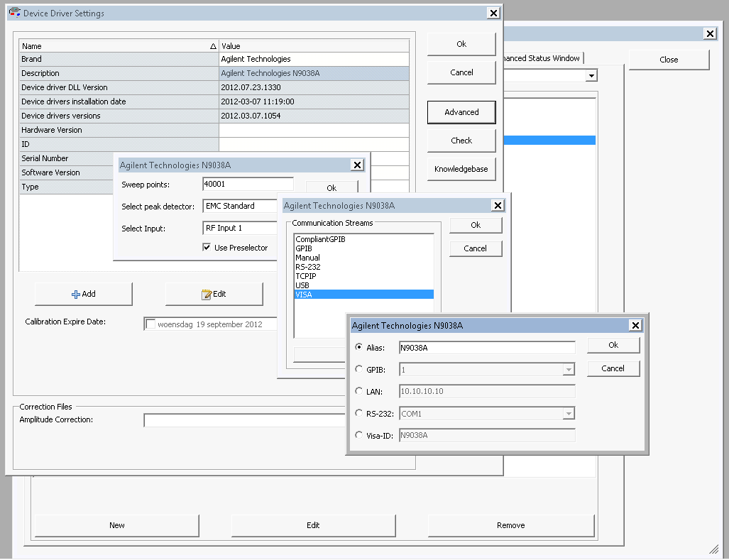Select CompliantGPIB in the streams list
Viewport: 729px width, 560px height.
pos(364,239)
